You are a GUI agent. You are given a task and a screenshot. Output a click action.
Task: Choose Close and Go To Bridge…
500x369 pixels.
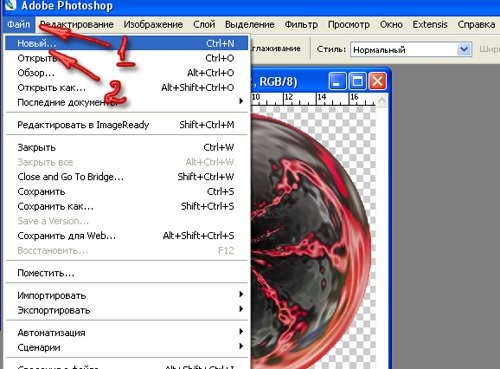coord(126,177)
